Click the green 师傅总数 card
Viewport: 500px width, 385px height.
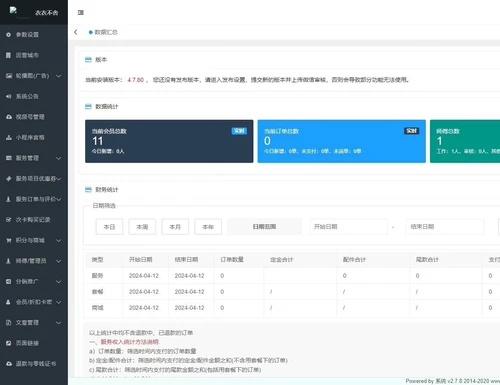465,141
